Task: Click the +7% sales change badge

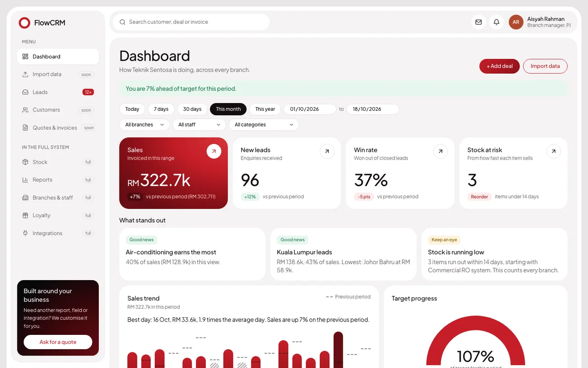Action: [135, 196]
